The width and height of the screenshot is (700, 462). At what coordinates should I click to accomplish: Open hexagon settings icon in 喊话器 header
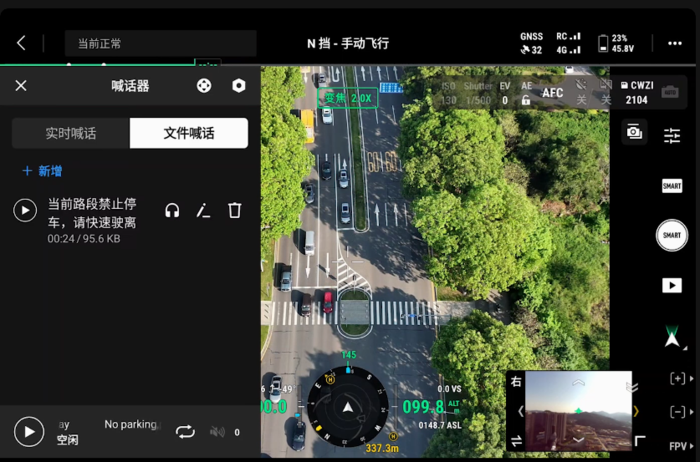click(239, 86)
